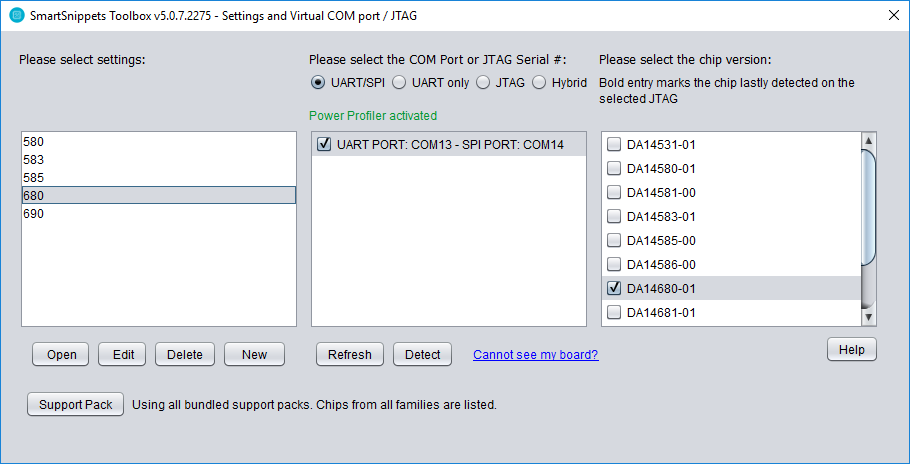Select the UART/SPI radio button
Viewport: 910px width, 464px height.
(x=318, y=83)
